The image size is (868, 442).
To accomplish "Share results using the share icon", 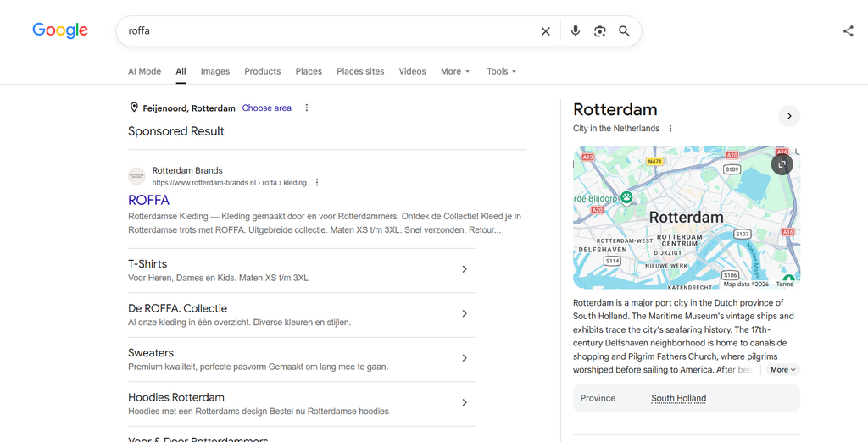I will point(848,31).
